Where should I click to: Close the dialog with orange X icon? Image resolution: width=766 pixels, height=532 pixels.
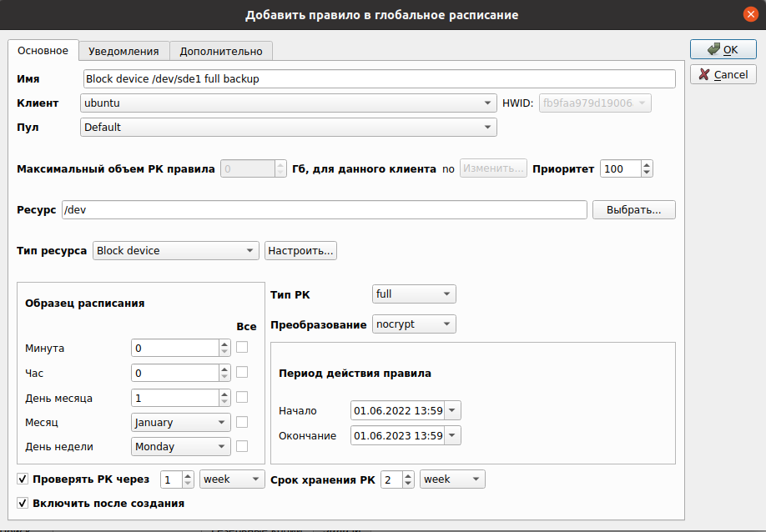(x=751, y=14)
